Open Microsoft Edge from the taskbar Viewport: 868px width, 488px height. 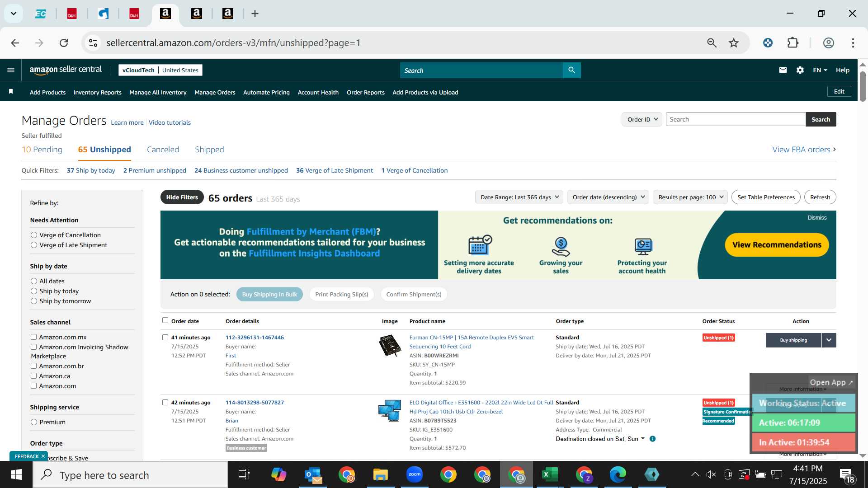tap(618, 474)
